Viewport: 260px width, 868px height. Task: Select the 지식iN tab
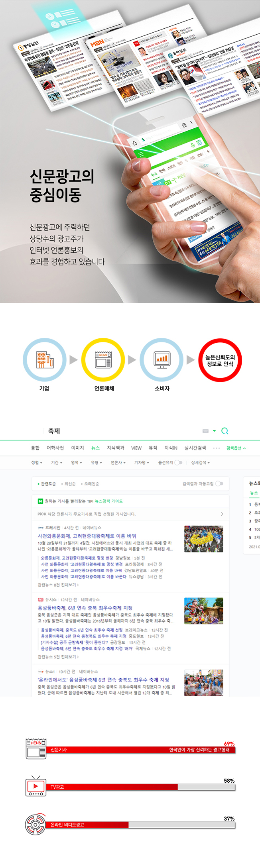click(x=171, y=448)
